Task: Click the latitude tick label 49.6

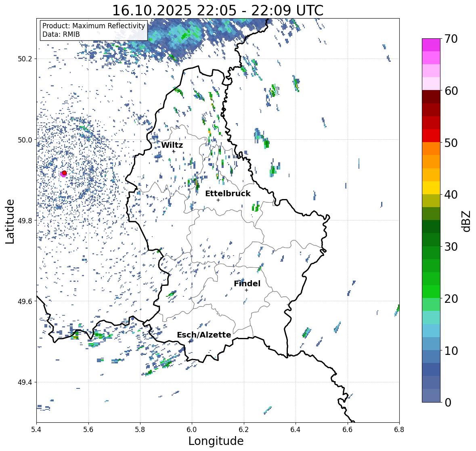Action: coord(25,301)
